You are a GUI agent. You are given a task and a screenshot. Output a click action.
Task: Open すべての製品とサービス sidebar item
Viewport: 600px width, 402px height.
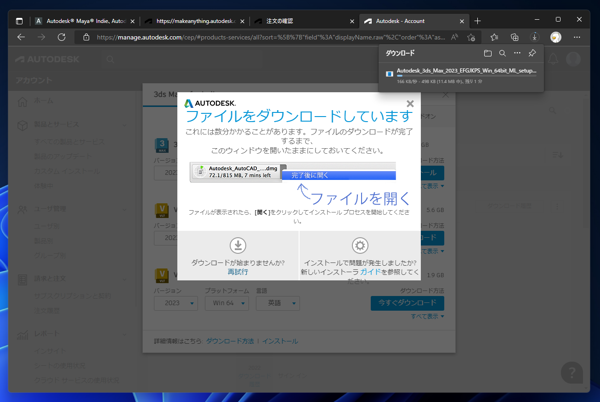[x=69, y=142]
